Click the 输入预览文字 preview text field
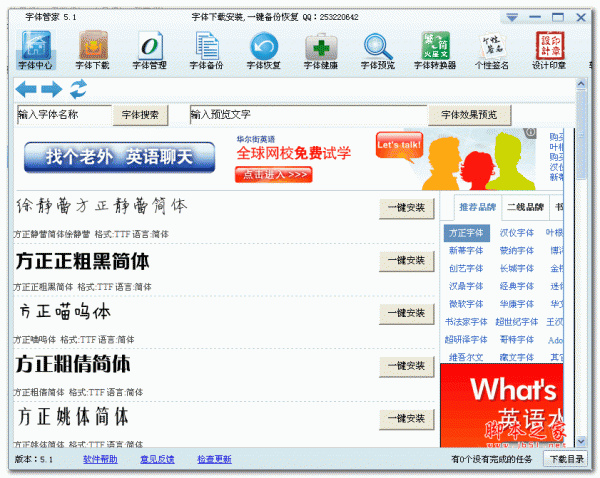The width and height of the screenshot is (600, 478). [308, 115]
